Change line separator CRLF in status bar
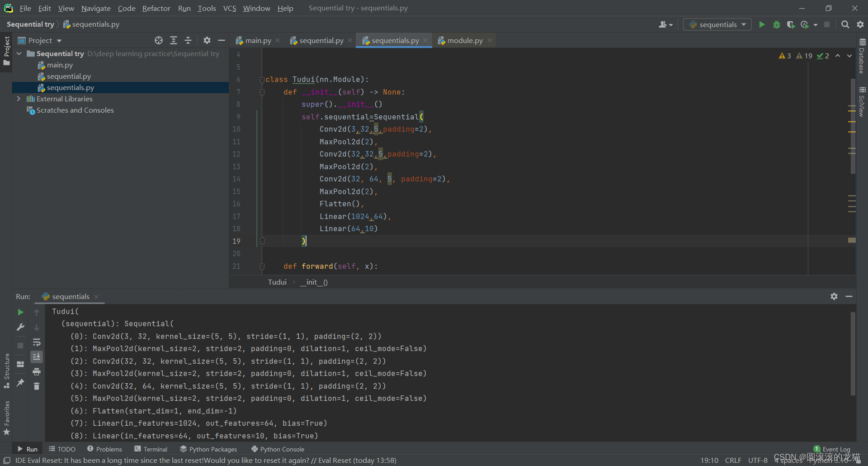This screenshot has width=868, height=466. 733,460
